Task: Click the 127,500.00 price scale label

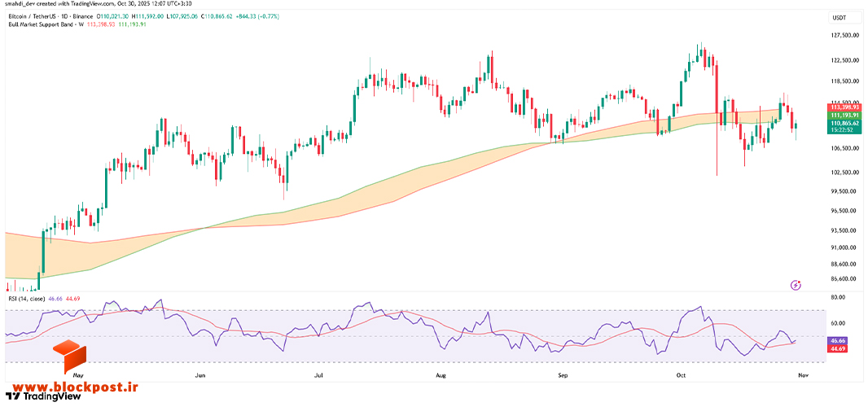Action: click(843, 36)
